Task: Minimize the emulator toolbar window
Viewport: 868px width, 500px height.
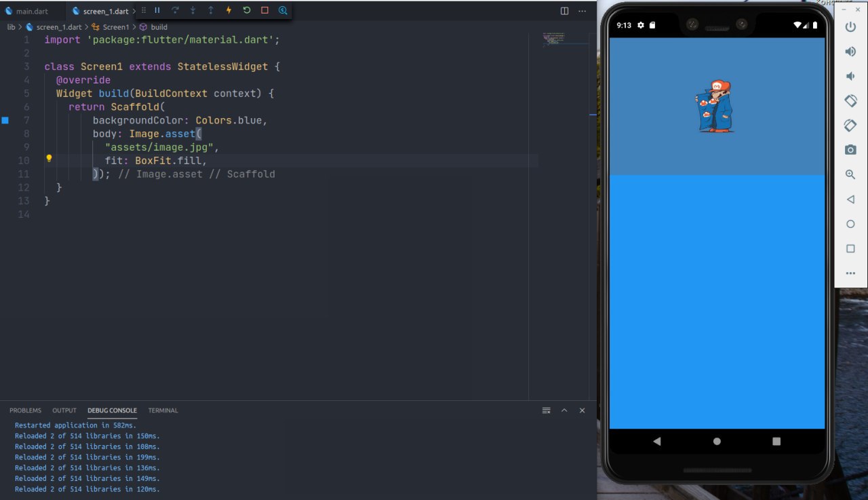Action: (844, 9)
